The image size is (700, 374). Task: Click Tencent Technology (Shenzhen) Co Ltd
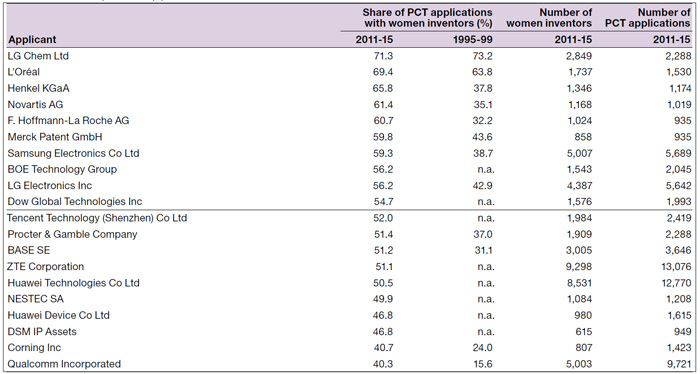coord(97,218)
